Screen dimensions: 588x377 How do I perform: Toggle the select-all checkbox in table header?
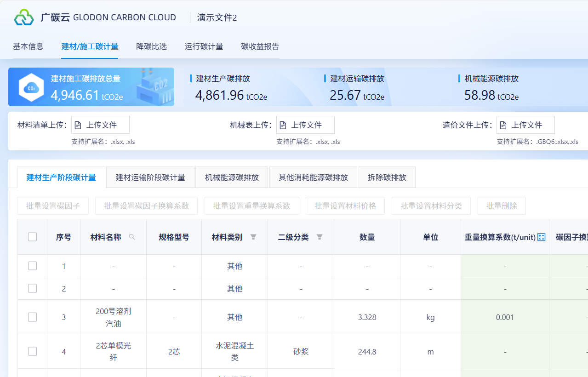32,237
